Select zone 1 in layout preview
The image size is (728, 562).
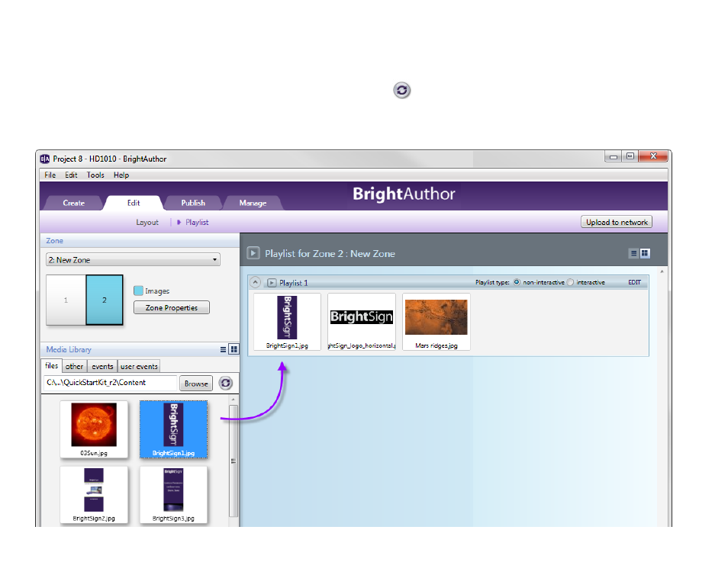click(66, 300)
